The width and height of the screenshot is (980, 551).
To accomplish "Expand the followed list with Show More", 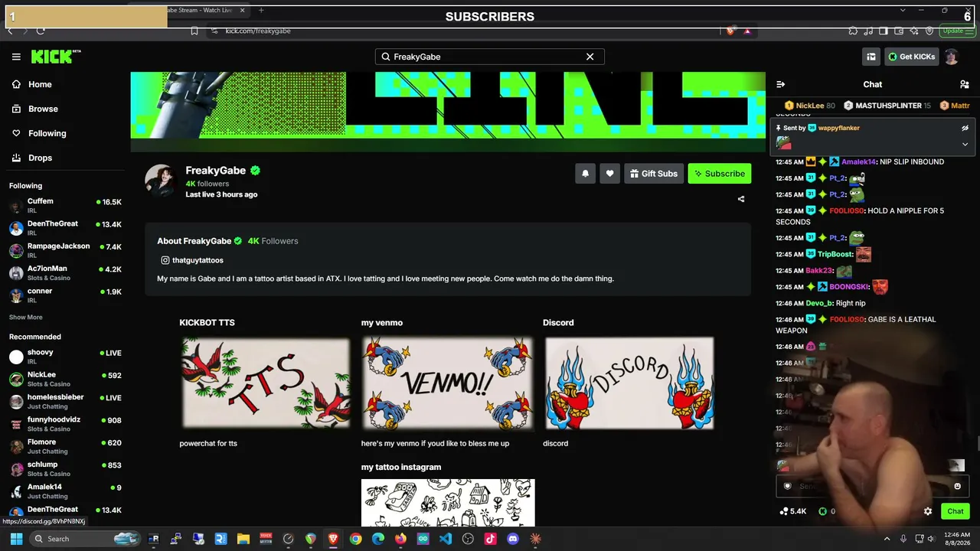I will 26,317.
